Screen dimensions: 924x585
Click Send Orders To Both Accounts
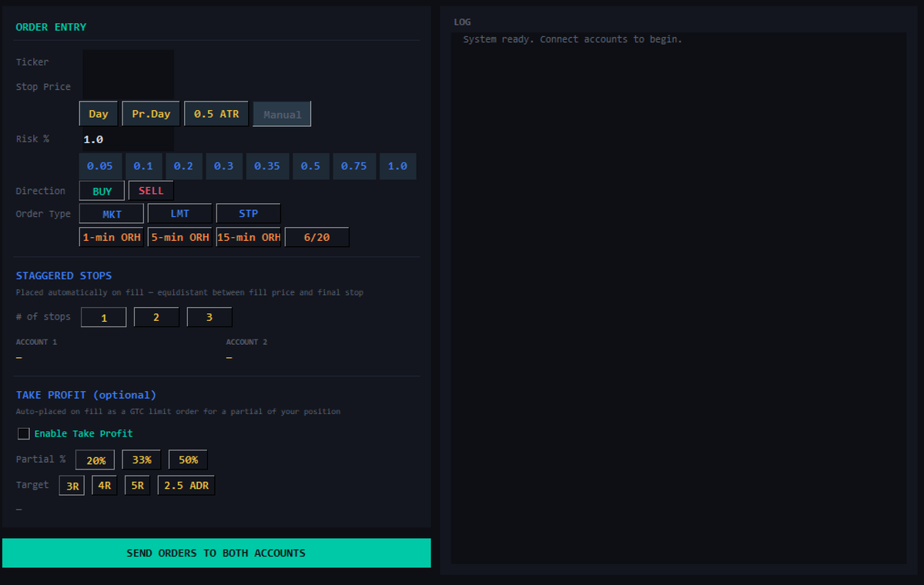pos(216,553)
